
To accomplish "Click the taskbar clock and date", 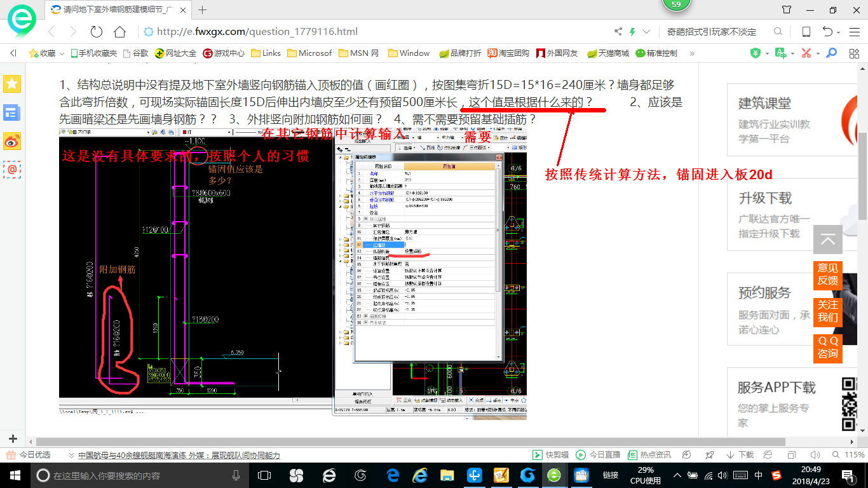I will [x=811, y=475].
